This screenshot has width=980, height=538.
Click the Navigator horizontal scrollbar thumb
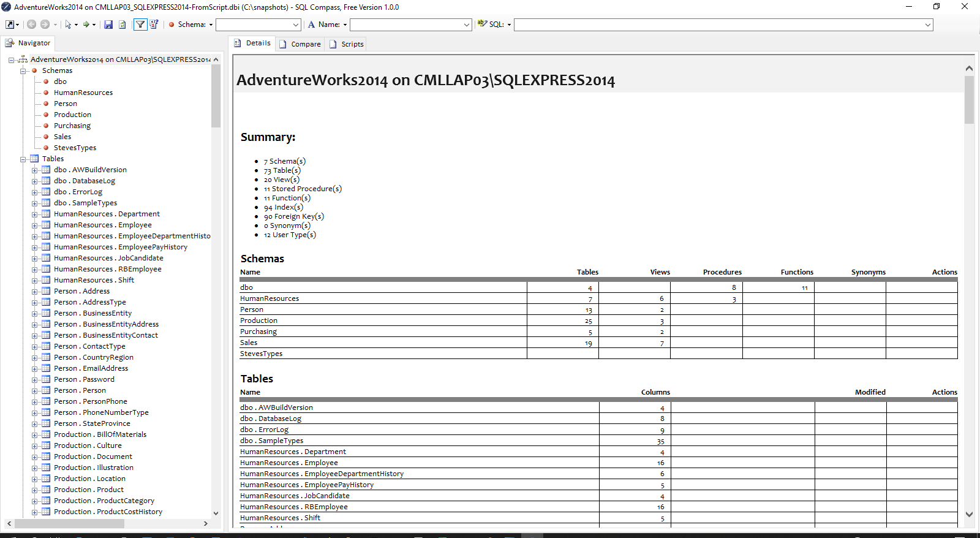pos(69,523)
